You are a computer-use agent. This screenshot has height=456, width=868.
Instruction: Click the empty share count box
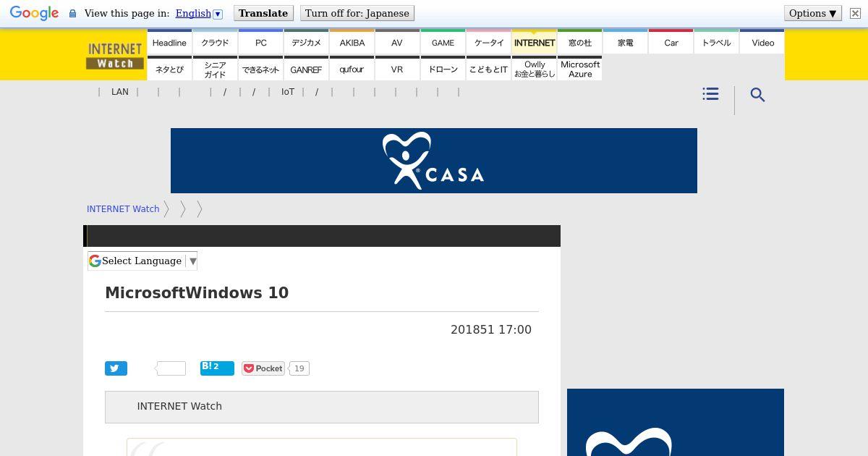(x=171, y=368)
